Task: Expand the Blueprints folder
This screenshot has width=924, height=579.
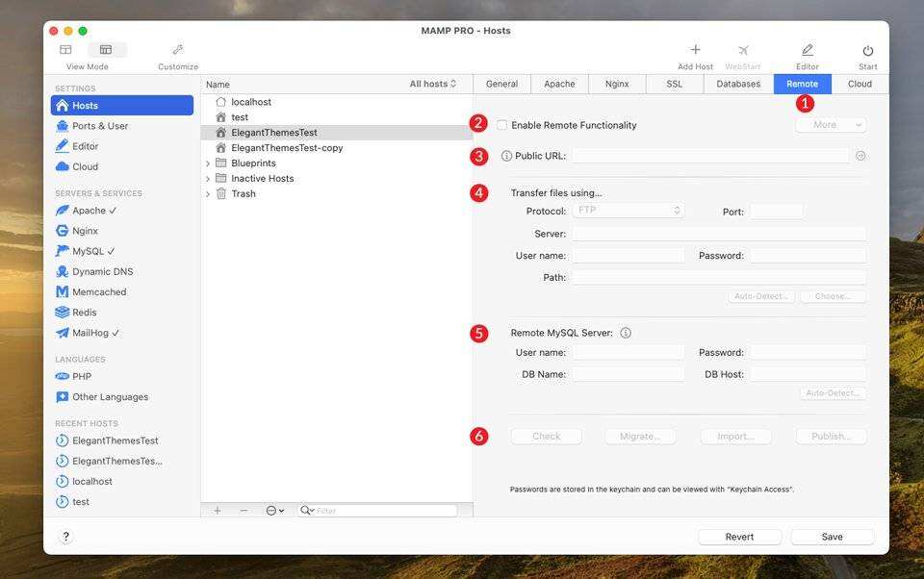Action: (208, 164)
